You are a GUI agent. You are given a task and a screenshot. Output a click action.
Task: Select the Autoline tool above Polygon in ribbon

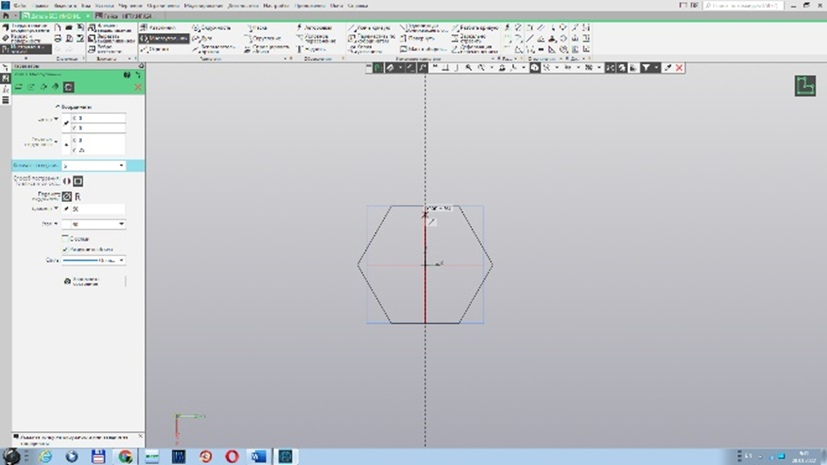click(158, 27)
